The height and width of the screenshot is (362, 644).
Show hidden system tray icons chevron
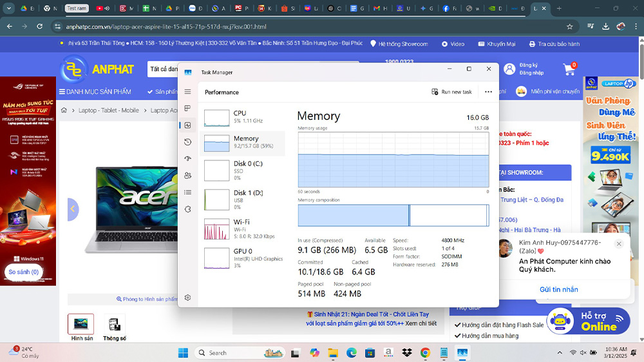(560, 352)
